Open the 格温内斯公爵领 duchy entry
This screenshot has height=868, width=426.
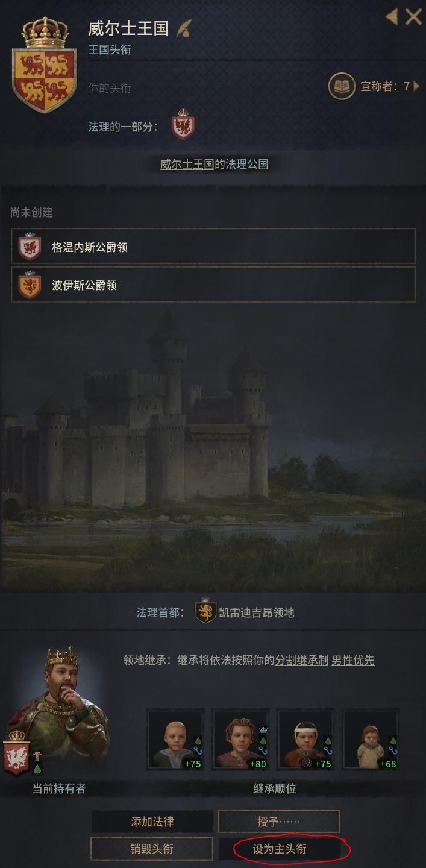click(213, 247)
